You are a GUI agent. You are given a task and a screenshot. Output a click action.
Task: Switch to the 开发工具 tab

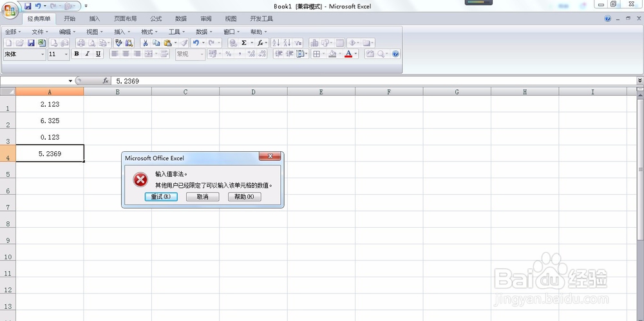pyautogui.click(x=261, y=19)
